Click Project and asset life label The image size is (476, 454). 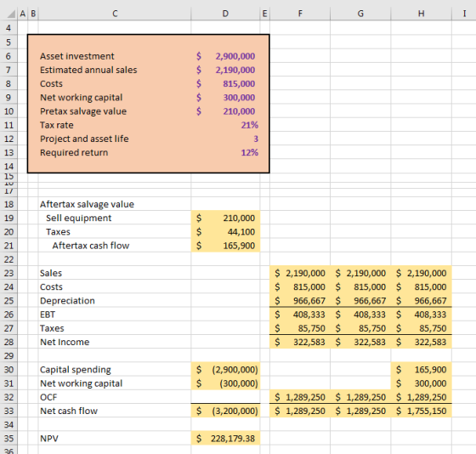click(x=84, y=139)
